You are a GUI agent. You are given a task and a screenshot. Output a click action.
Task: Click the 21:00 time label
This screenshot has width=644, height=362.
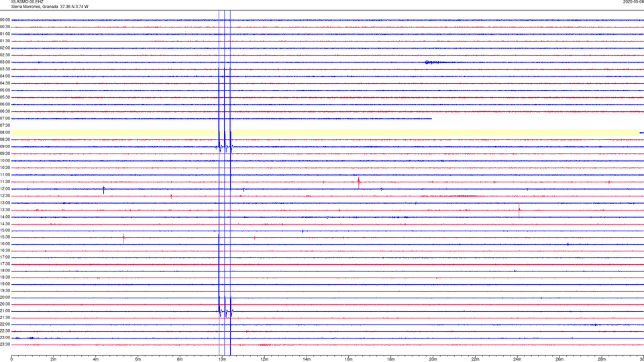(5, 311)
